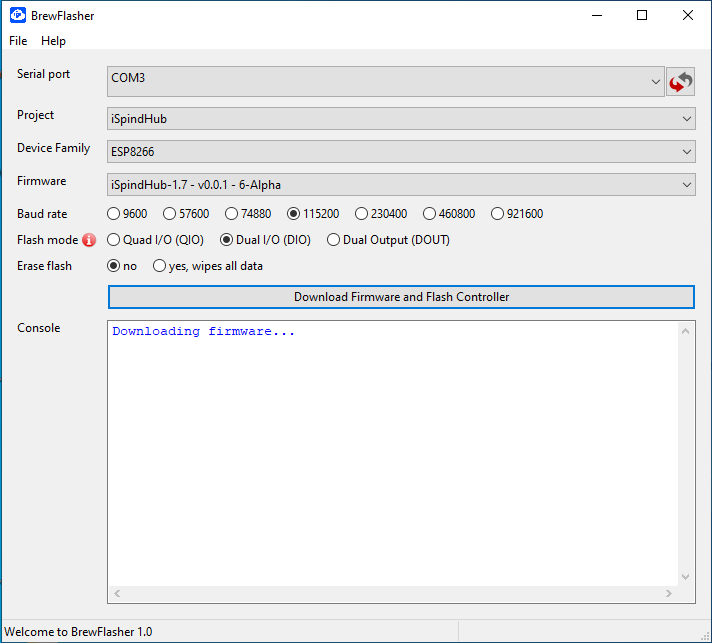Image resolution: width=712 pixels, height=643 pixels.
Task: Select 921600 baud rate
Action: [517, 213]
